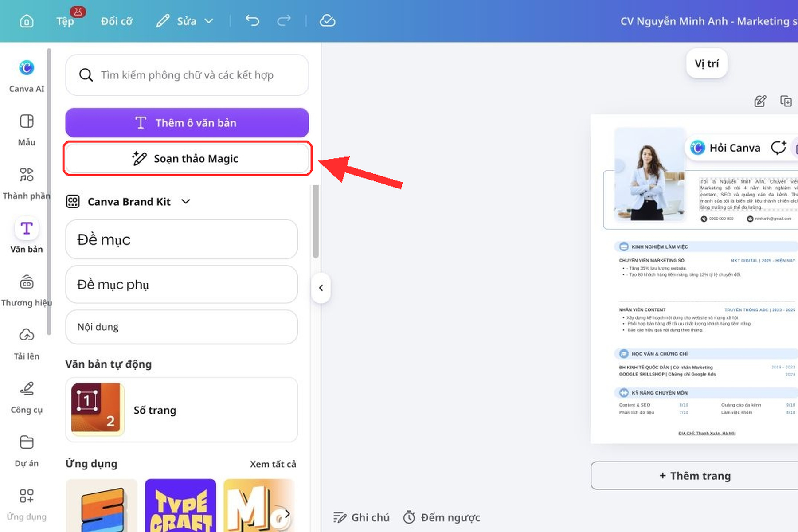Open the Dự án projects tab

[27, 451]
